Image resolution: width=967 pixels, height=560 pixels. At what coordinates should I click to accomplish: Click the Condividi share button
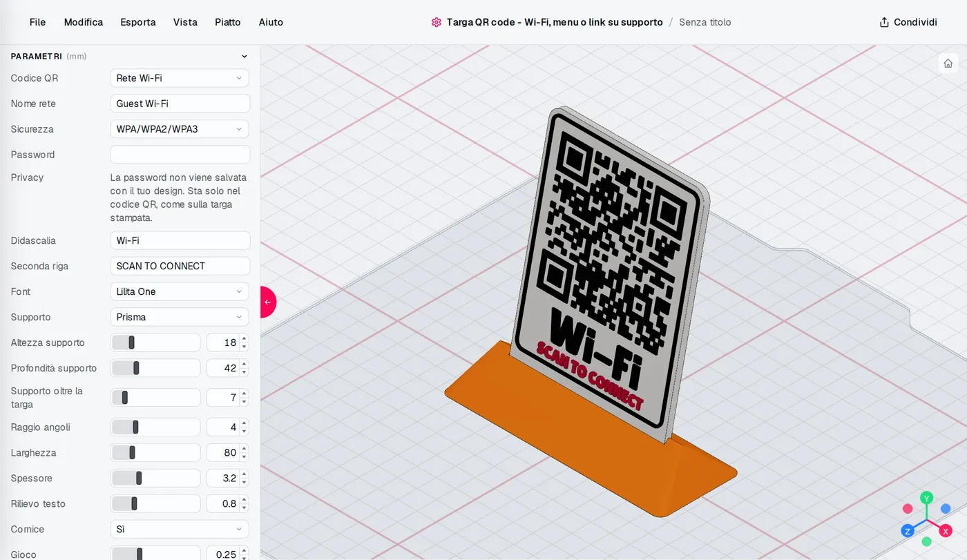(x=908, y=22)
